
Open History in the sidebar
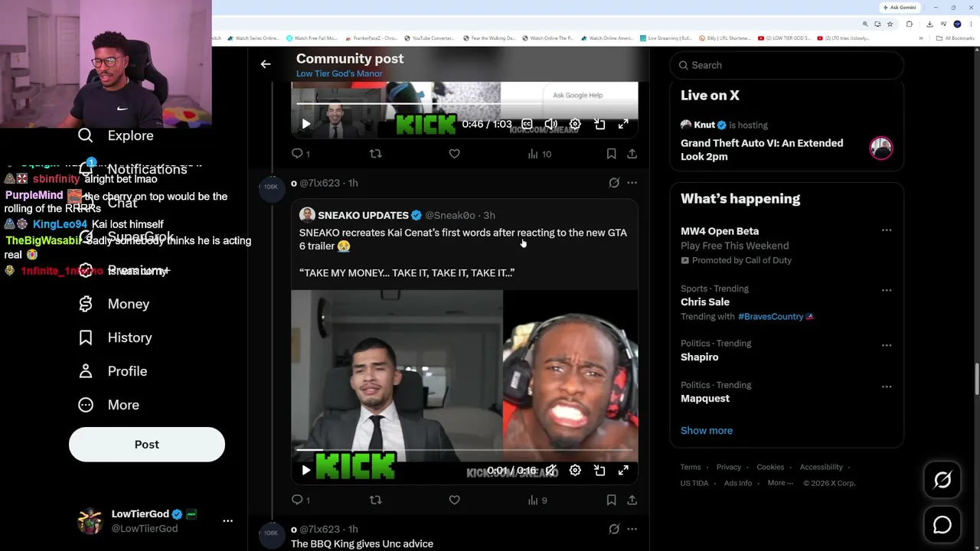115,337
